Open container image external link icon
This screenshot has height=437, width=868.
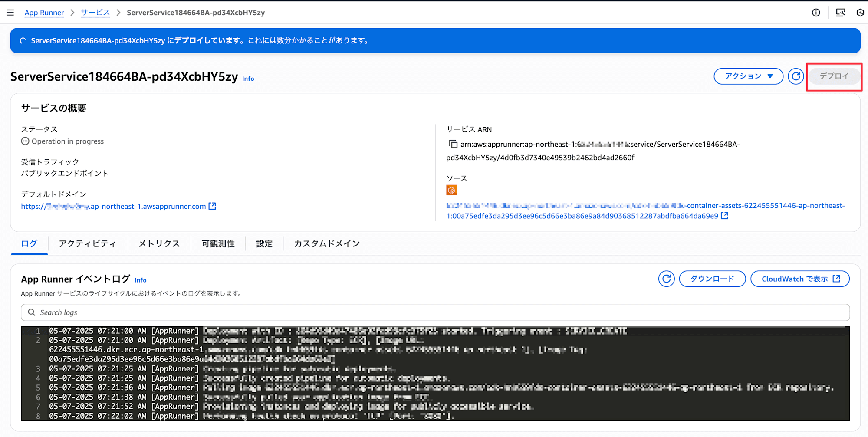[724, 216]
